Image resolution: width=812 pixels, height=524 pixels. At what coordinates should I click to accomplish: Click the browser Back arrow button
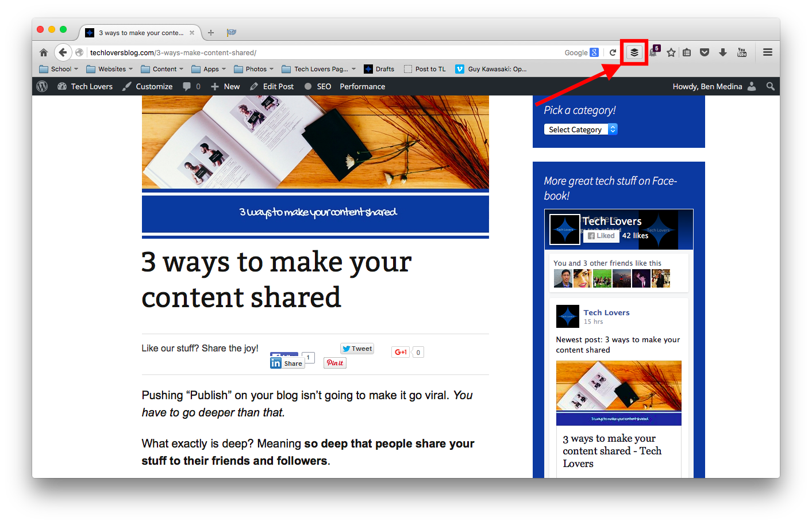[63, 52]
